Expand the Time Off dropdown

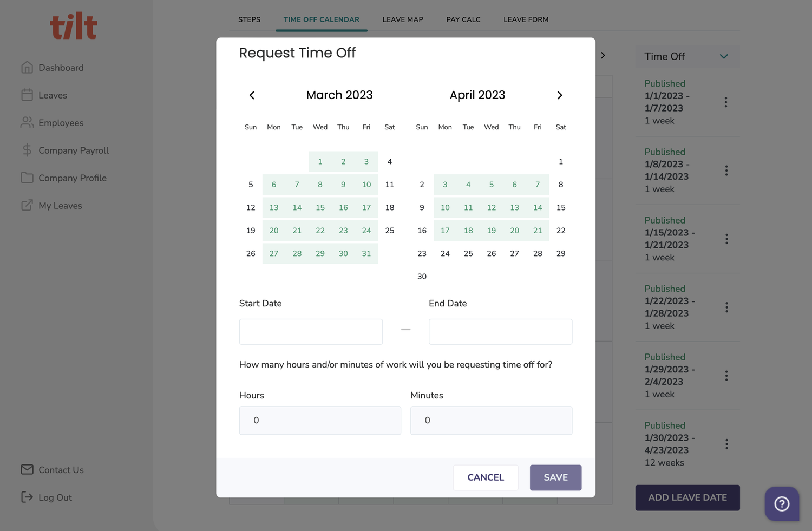(724, 56)
